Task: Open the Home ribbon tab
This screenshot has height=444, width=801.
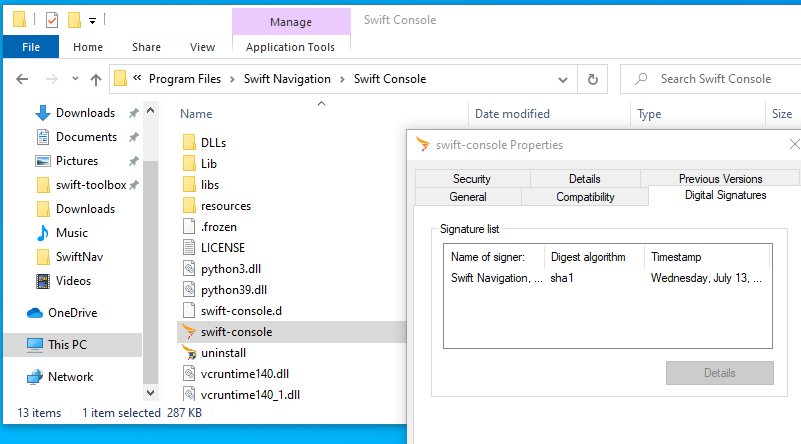Action: pos(88,47)
